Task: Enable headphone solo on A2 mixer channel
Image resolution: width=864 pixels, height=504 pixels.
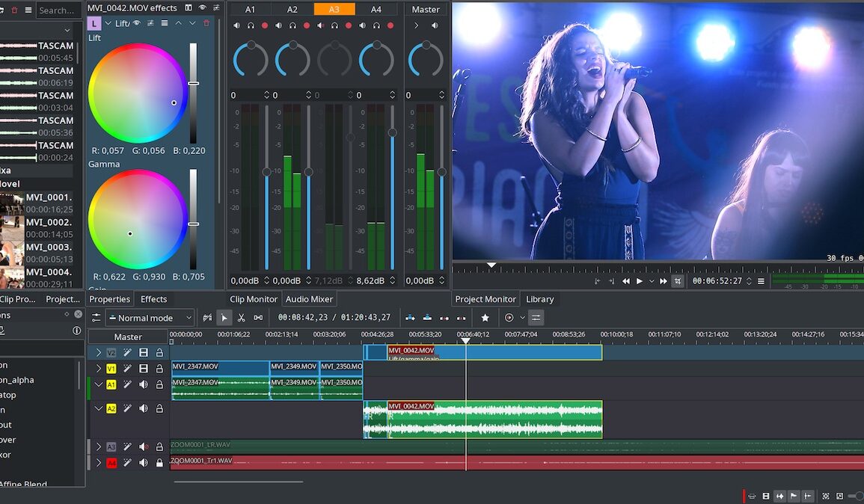Action: [x=292, y=25]
